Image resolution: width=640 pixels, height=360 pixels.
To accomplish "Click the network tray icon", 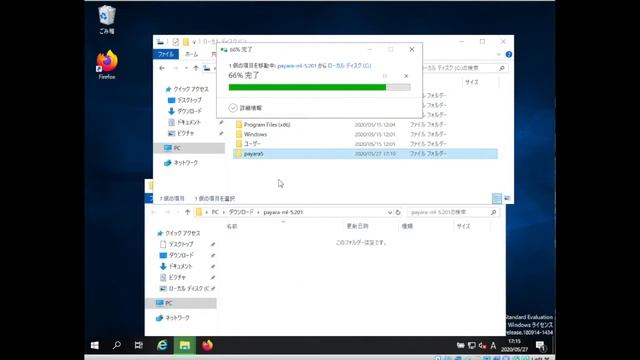I will pyautogui.click(x=472, y=346).
